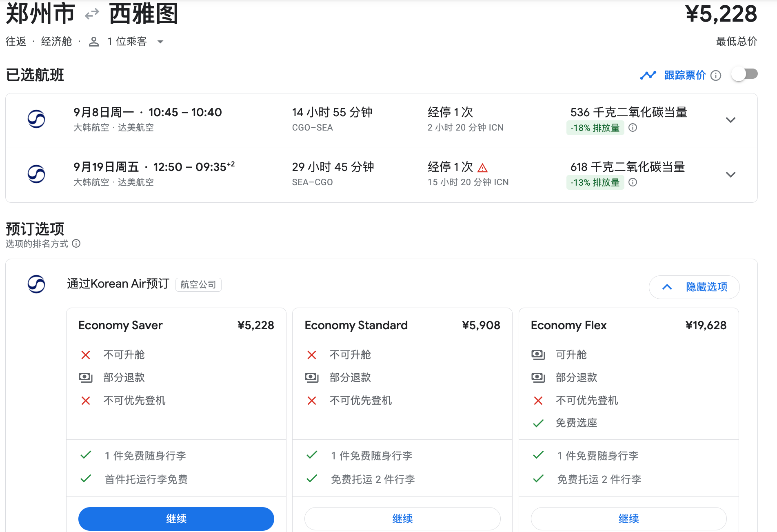This screenshot has height=532, width=777.
Task: Click the -18% 排放量 green badge
Action: tap(595, 128)
